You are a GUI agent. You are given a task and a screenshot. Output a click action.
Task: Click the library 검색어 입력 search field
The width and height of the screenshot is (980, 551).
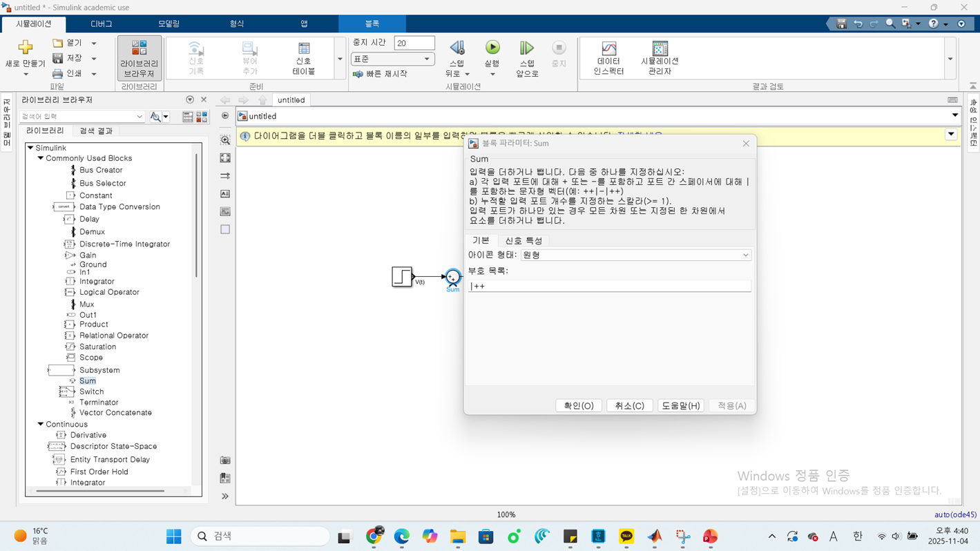tap(81, 117)
